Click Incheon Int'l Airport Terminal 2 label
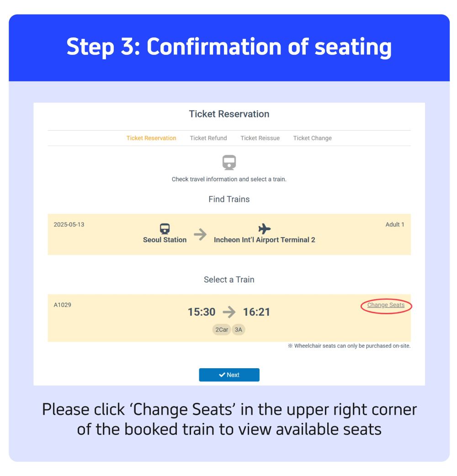Viewport: 457px width, 476px height. tap(264, 239)
